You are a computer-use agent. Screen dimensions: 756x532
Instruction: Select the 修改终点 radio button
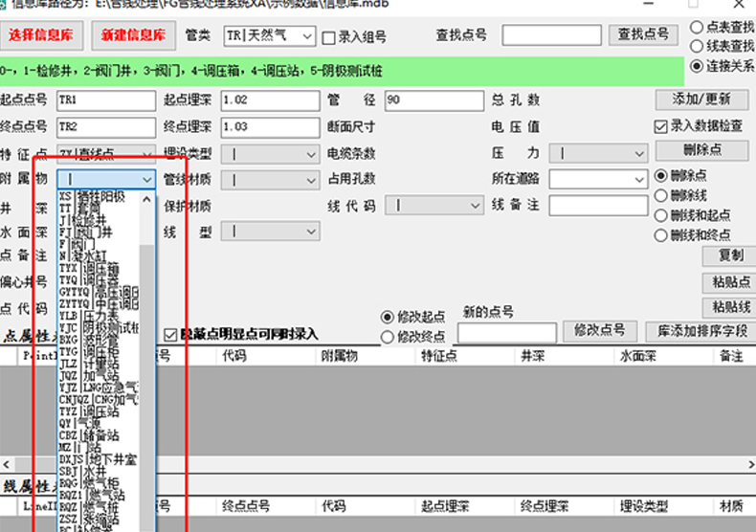point(388,337)
